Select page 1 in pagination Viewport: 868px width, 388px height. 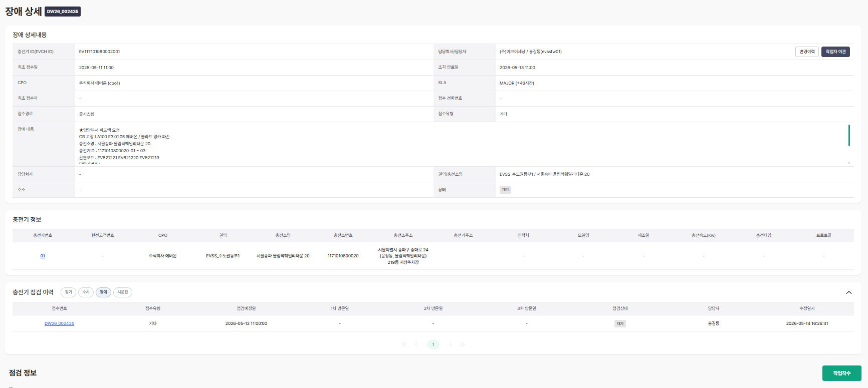click(433, 344)
